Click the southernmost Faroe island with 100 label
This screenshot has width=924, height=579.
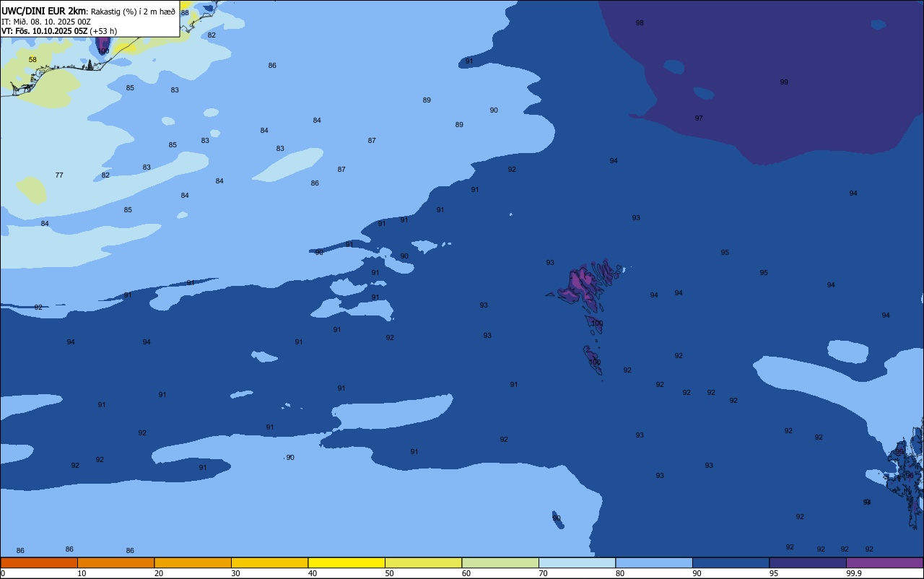[x=593, y=360]
